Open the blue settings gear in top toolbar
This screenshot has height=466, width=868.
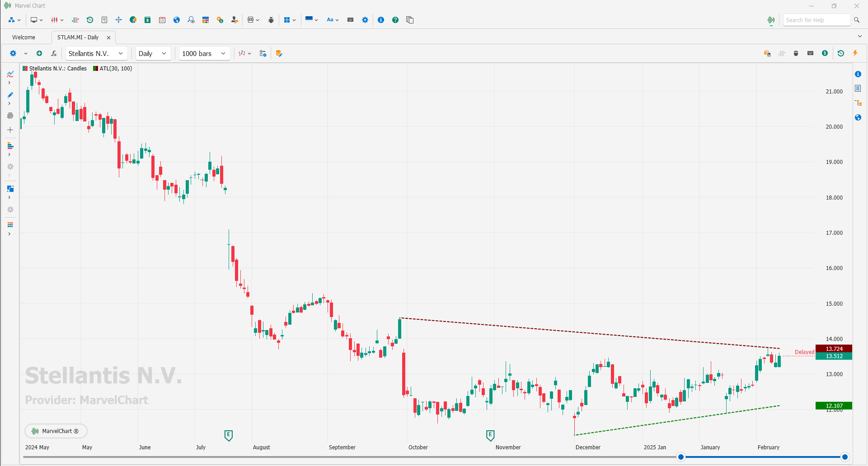(x=365, y=20)
